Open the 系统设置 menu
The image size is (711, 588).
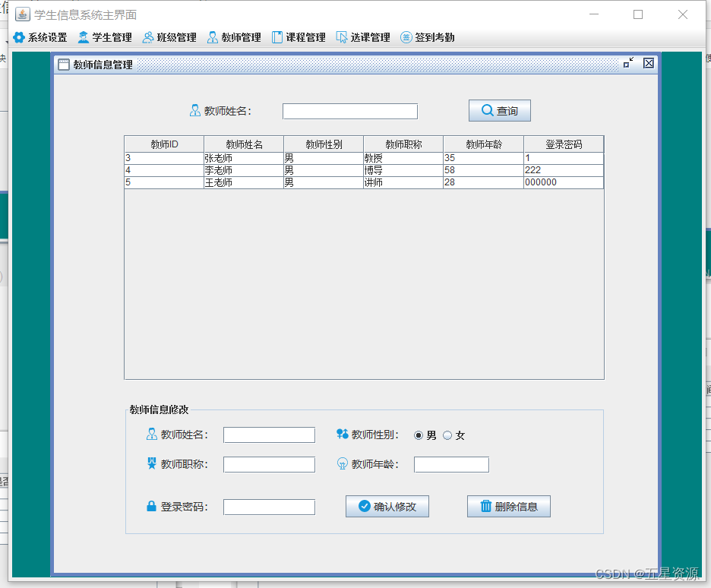pyautogui.click(x=40, y=37)
